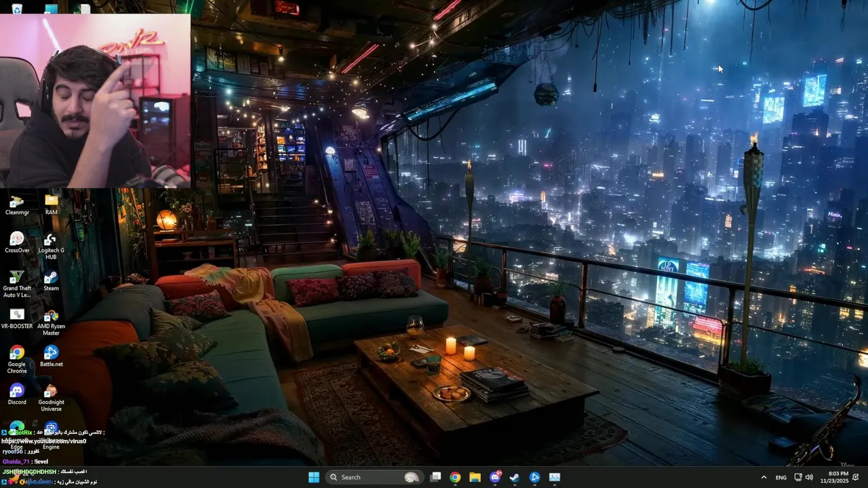Launch Logitech G HUB shortcut
Image resolution: width=868 pixels, height=488 pixels.
(51, 246)
